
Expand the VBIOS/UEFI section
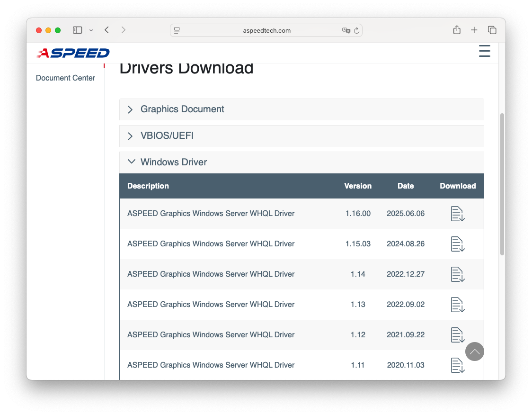[167, 136]
